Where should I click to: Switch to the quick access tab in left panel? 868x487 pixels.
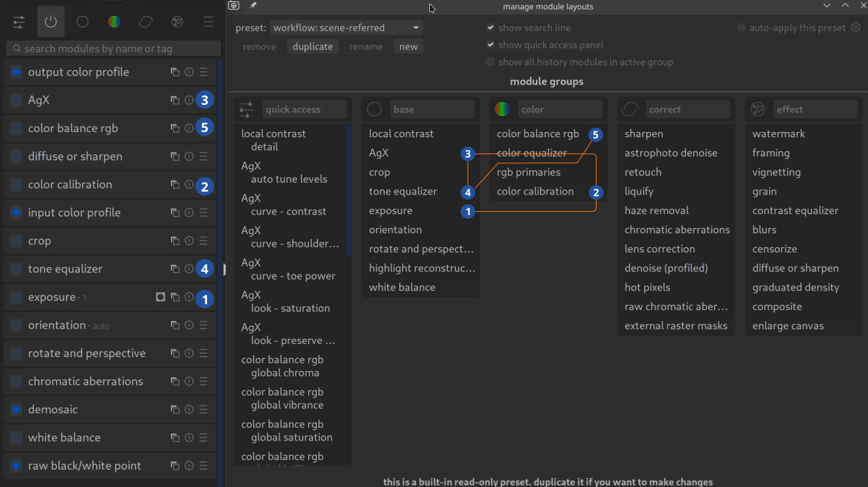[19, 22]
